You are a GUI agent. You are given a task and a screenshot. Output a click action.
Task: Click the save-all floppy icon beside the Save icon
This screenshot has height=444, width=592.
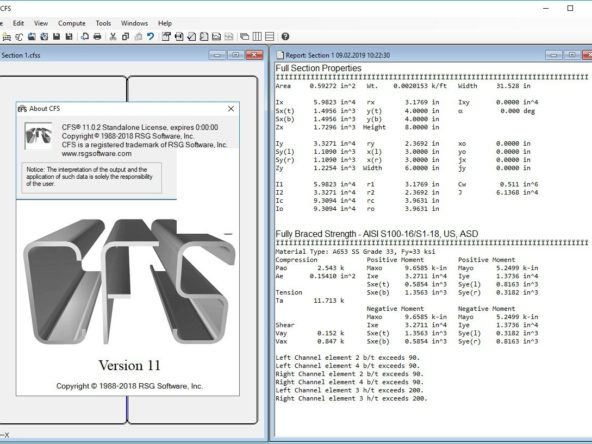coord(69,37)
